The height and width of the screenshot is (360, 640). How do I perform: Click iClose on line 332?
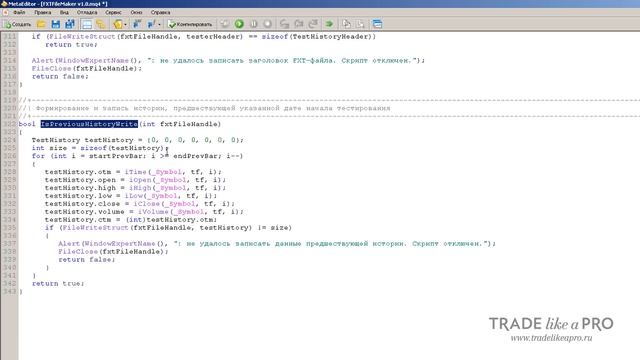[147, 204]
